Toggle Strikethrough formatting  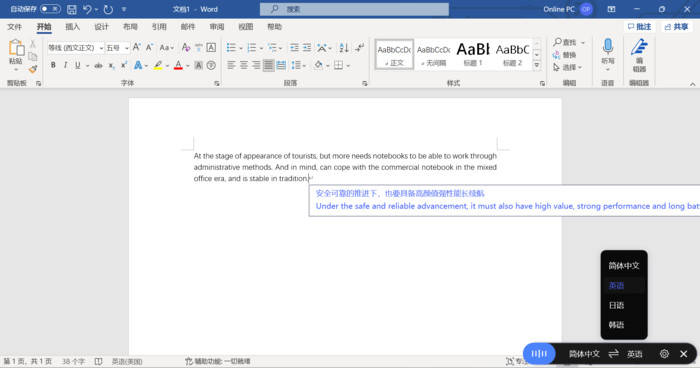pos(98,65)
